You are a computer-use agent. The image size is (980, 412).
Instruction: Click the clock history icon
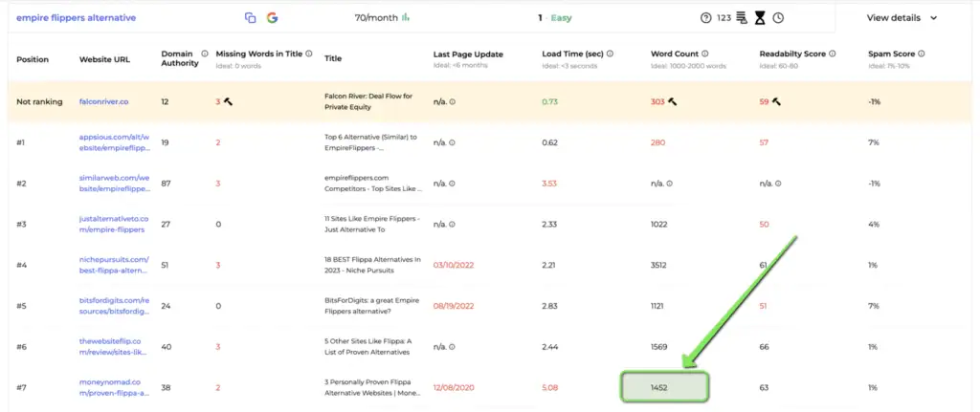(x=778, y=18)
